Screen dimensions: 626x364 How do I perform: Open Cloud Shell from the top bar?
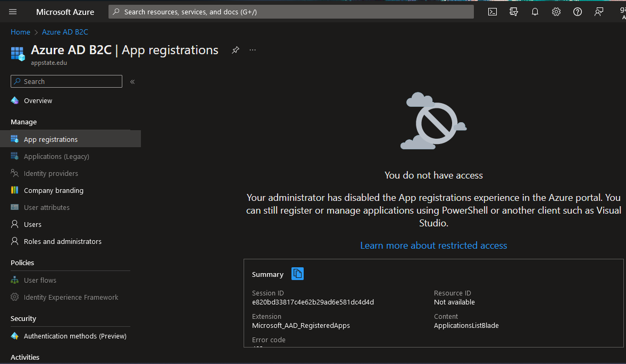pos(493,12)
